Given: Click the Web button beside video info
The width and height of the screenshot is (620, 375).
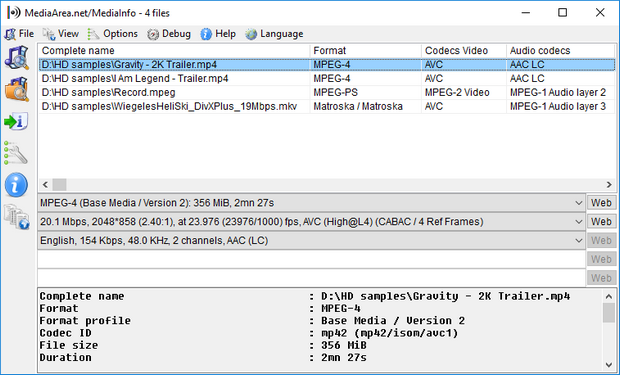Looking at the screenshot, I should pyautogui.click(x=601, y=222).
